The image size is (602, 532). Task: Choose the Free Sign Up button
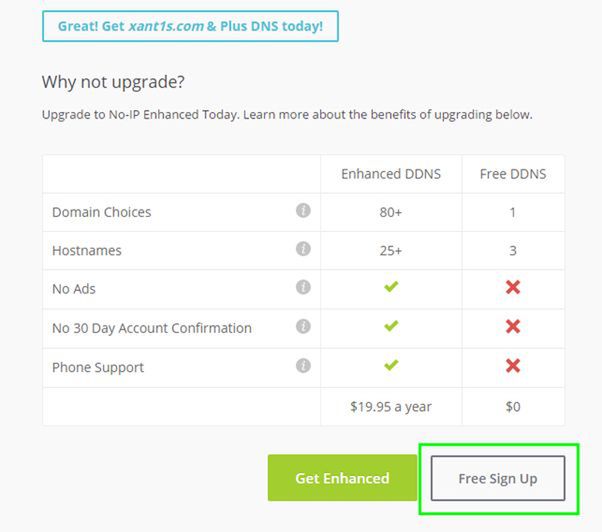click(x=498, y=478)
